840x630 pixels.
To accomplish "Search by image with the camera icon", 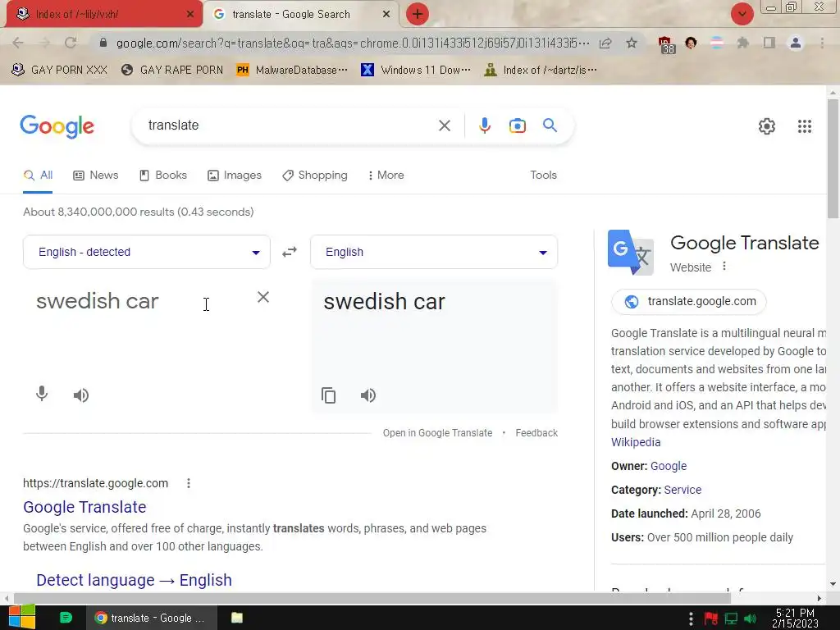I will tap(517, 126).
